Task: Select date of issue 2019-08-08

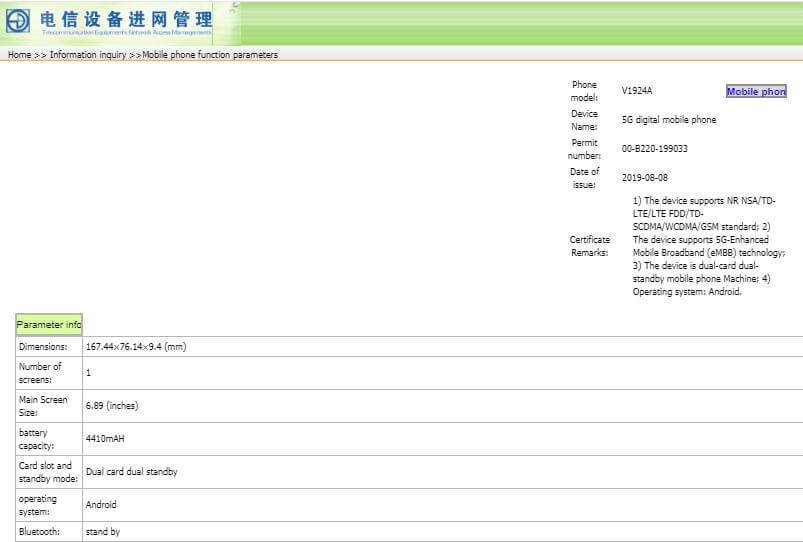Action: 645,178
